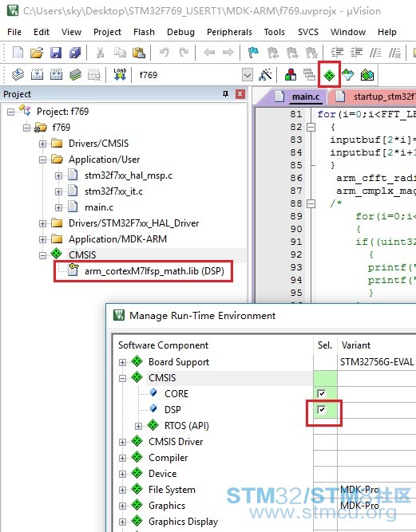Unindent selected lines icon
The image size is (416, 532).
(356, 53)
